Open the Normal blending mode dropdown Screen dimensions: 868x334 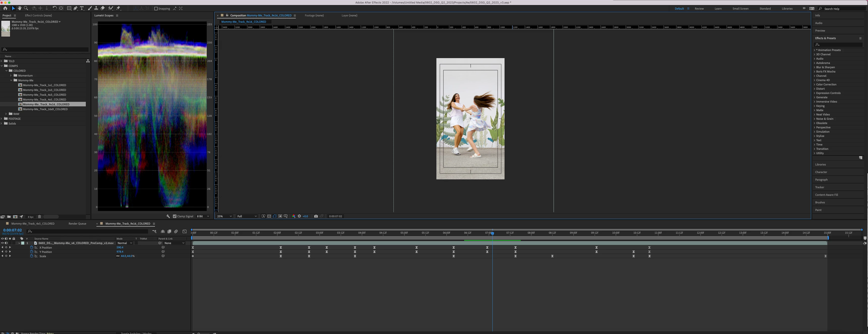click(124, 243)
